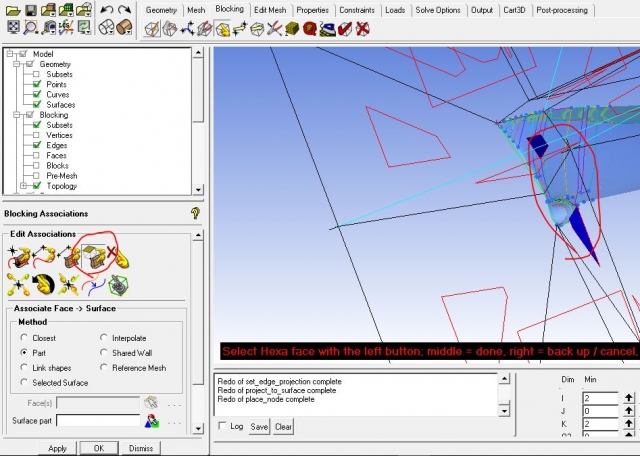The height and width of the screenshot is (456, 640).
Task: Click the Undo arrow in the toolbar
Action: pos(106,10)
